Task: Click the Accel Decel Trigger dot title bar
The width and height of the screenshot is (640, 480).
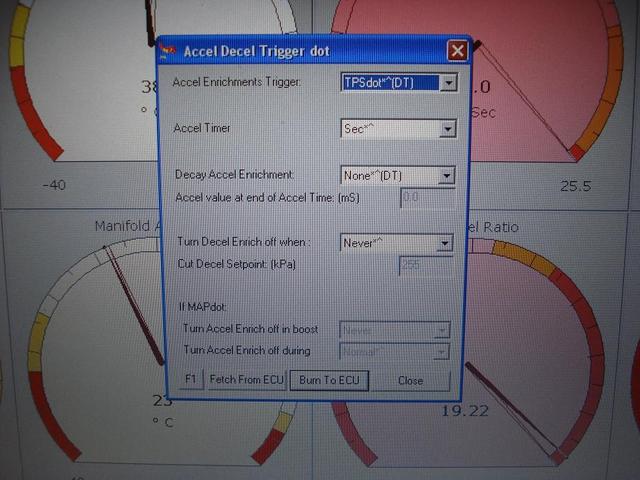Action: click(300, 51)
